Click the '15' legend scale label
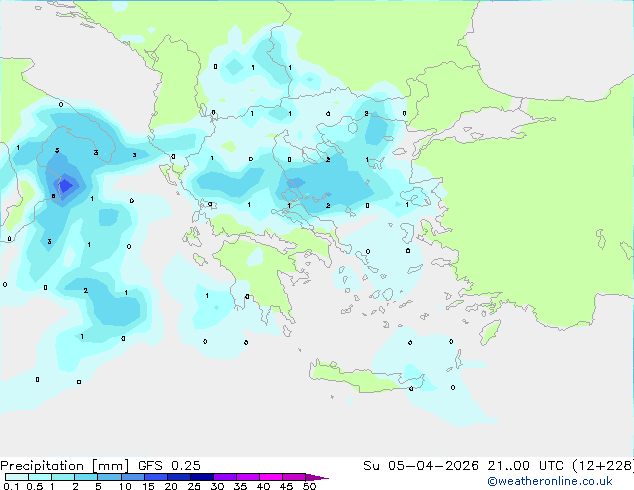Screen dimensions: 634x490 pos(148,486)
